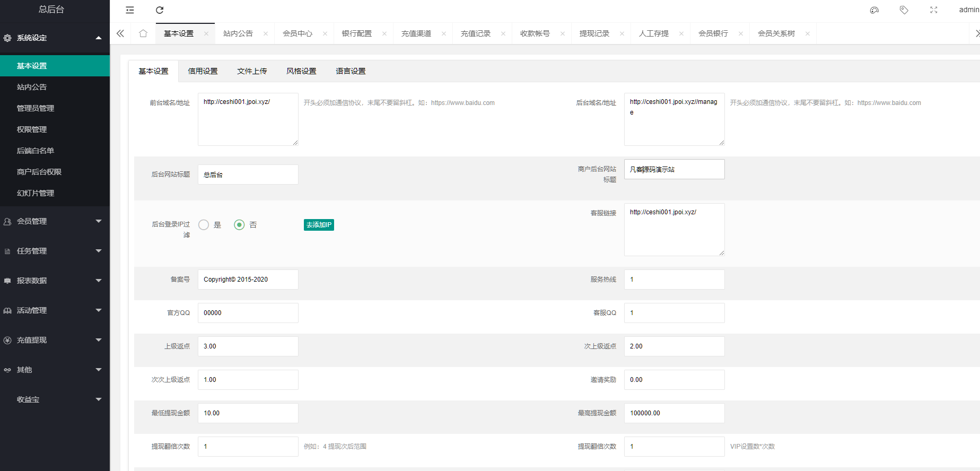Focus the 商户后台网站标题 input field
Viewport: 980px width, 471px height.
coord(675,169)
